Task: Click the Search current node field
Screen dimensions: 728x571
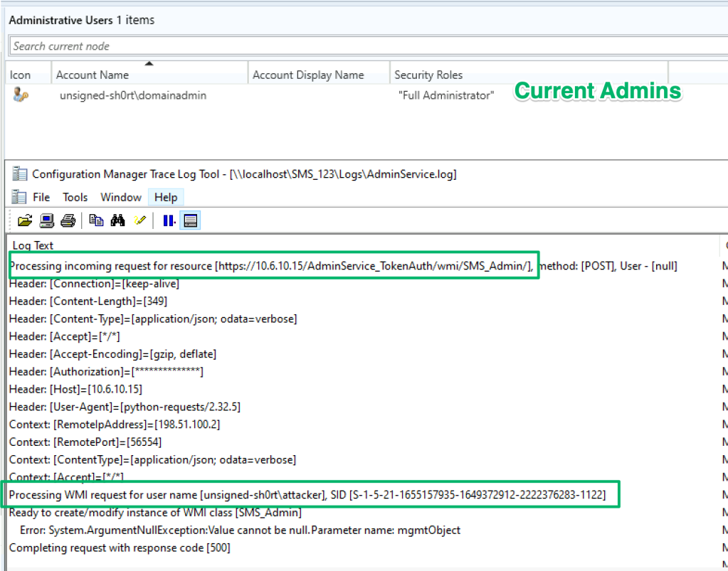Action: click(x=356, y=46)
